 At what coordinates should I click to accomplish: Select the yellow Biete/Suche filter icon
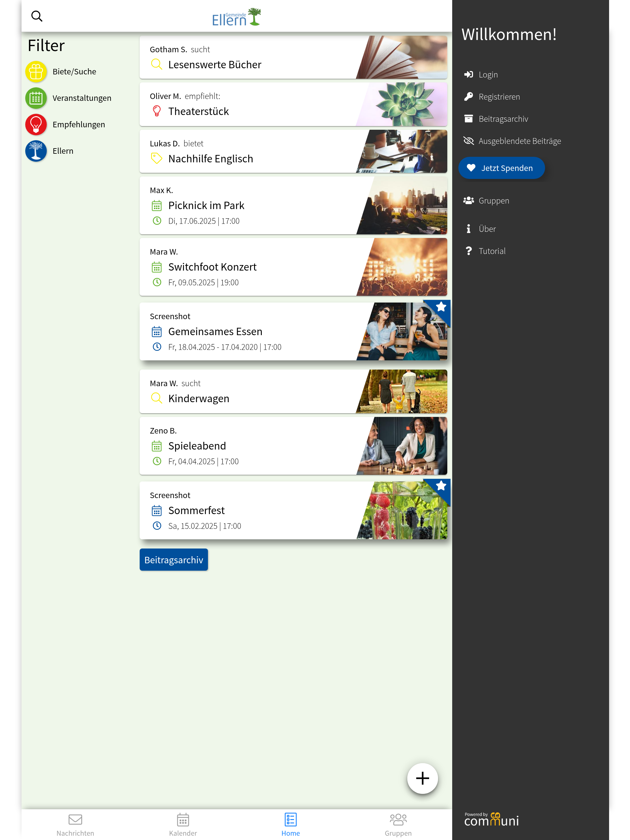coord(36,71)
